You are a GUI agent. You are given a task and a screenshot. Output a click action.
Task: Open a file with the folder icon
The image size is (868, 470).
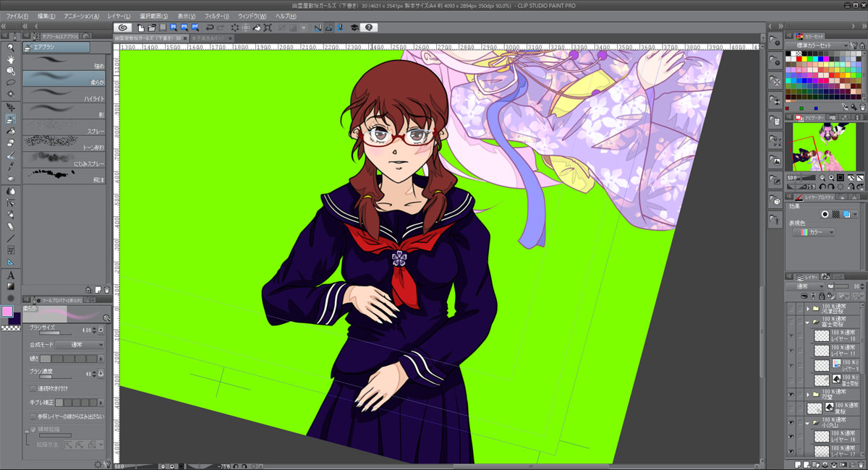152,27
